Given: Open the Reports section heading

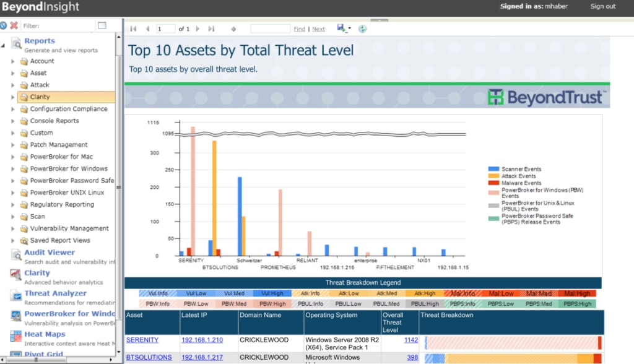Looking at the screenshot, I should [x=39, y=41].
